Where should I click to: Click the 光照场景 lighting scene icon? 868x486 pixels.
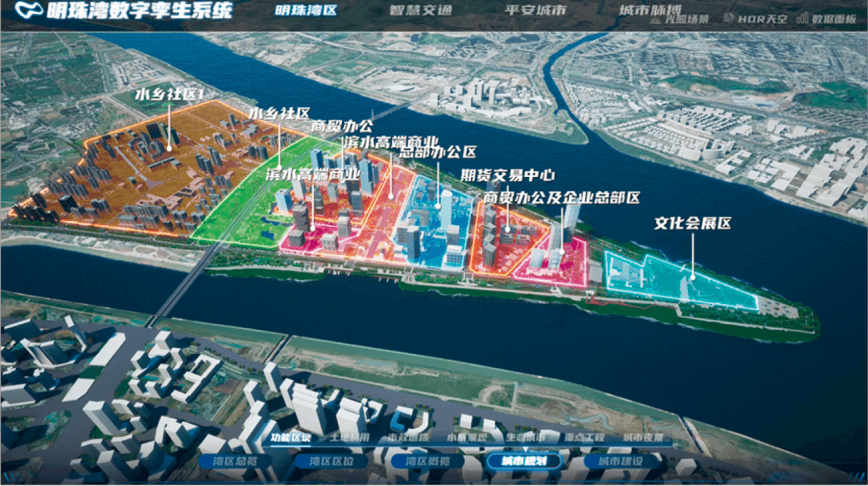[x=656, y=18]
